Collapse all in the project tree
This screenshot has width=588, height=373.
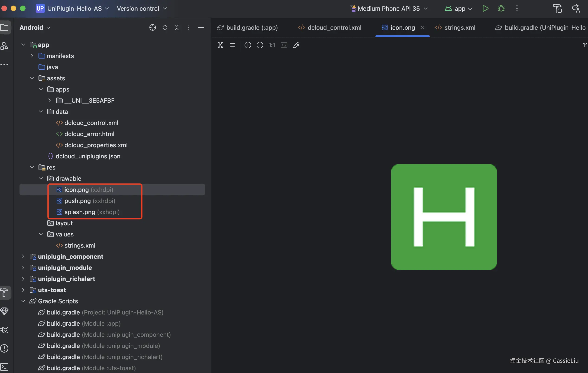(x=177, y=28)
